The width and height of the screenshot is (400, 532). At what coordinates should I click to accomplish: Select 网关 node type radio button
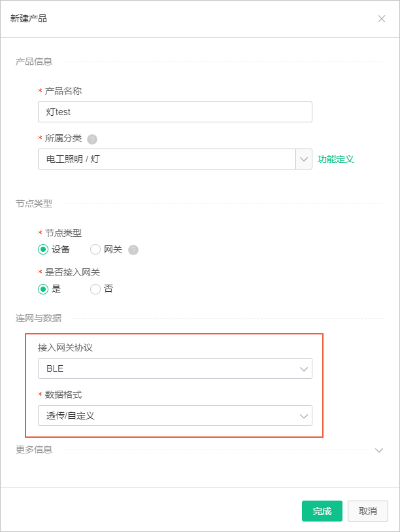[x=95, y=250]
